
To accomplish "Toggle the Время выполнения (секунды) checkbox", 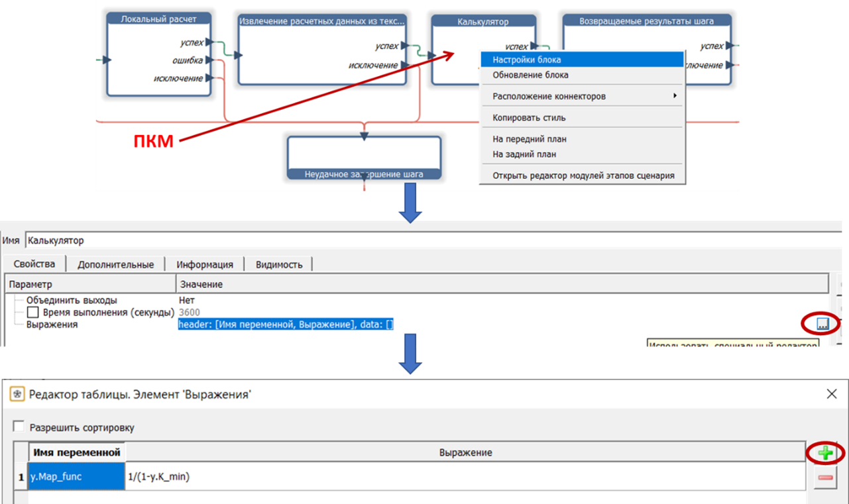I will pos(32,312).
